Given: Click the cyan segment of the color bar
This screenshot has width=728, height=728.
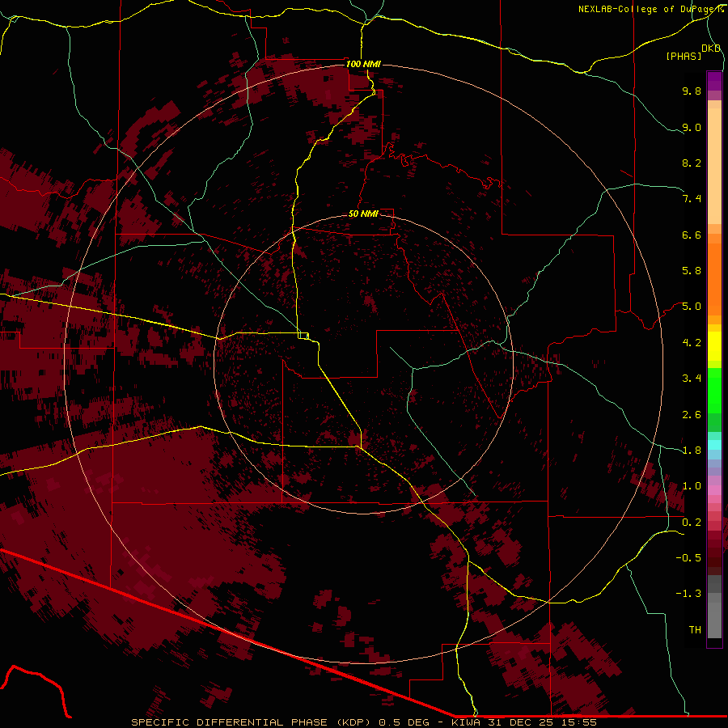Looking at the screenshot, I should pyautogui.click(x=714, y=445).
